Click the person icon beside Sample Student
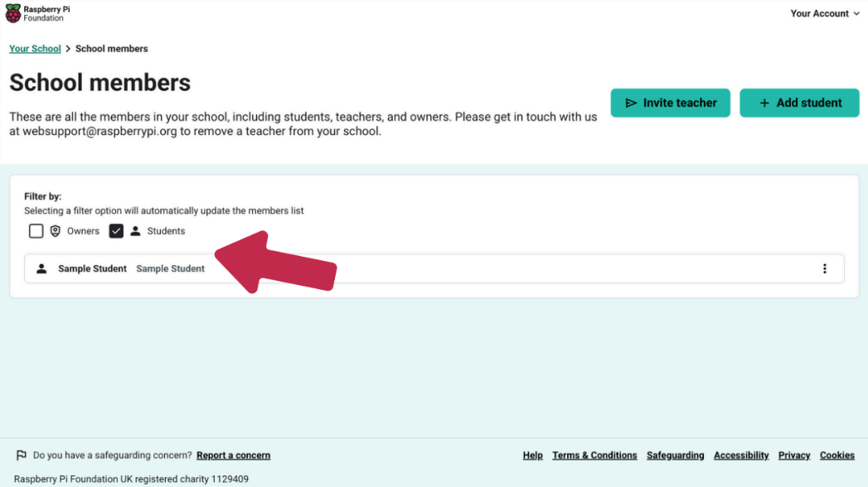 (x=41, y=268)
